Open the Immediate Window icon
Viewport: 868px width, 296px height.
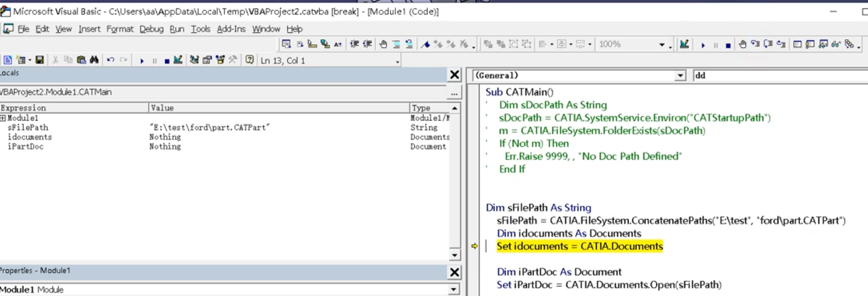click(810, 44)
